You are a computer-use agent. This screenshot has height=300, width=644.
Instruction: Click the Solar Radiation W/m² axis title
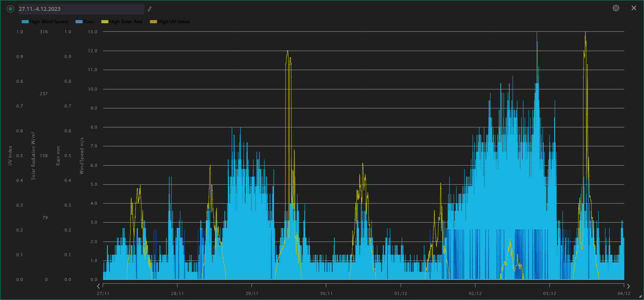[33, 156]
